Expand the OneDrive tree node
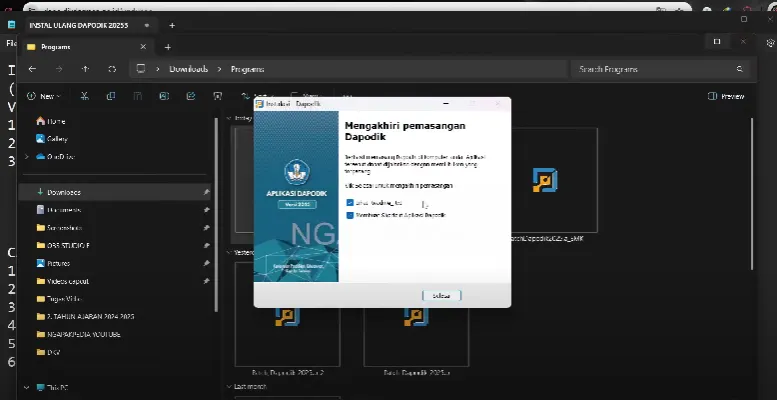 click(x=27, y=157)
